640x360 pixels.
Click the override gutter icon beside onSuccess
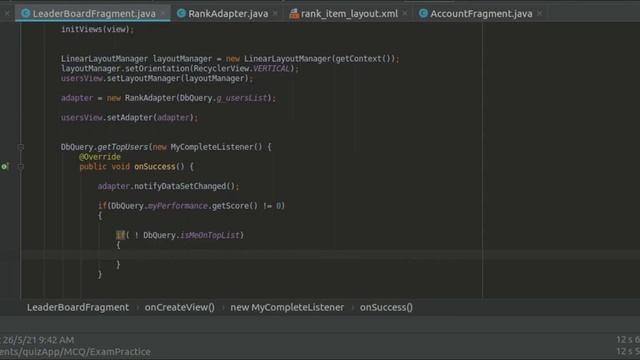click(x=4, y=166)
